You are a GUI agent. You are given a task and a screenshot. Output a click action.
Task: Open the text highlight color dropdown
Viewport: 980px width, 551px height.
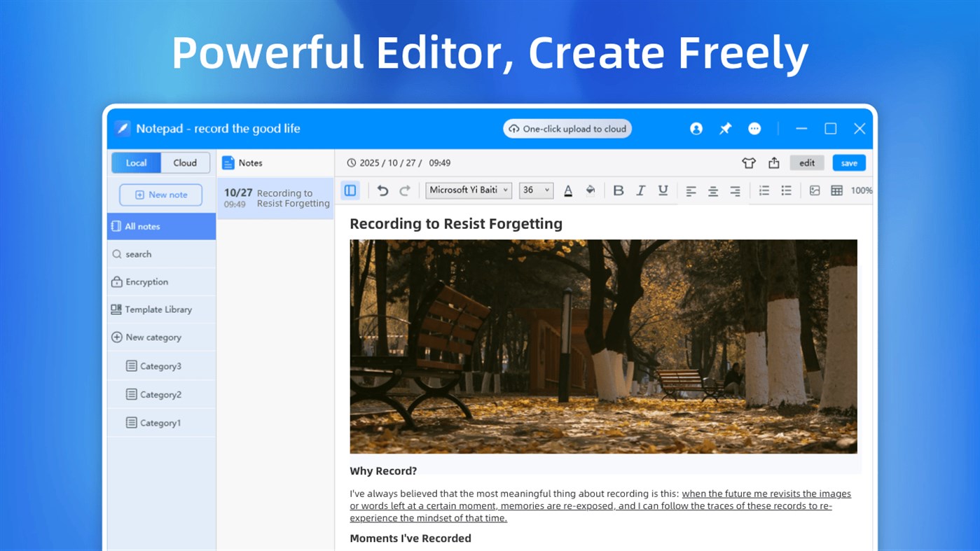tap(591, 190)
